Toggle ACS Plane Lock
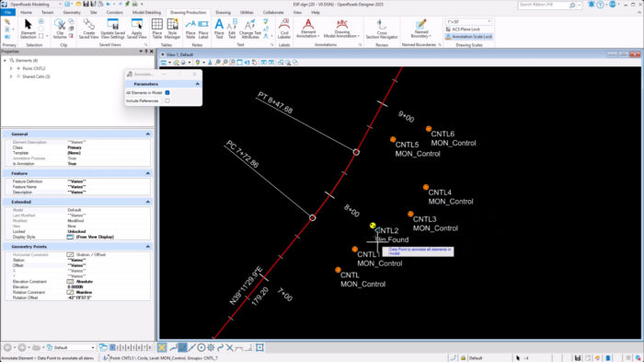Viewport: 644px width, 362px height. (x=463, y=29)
